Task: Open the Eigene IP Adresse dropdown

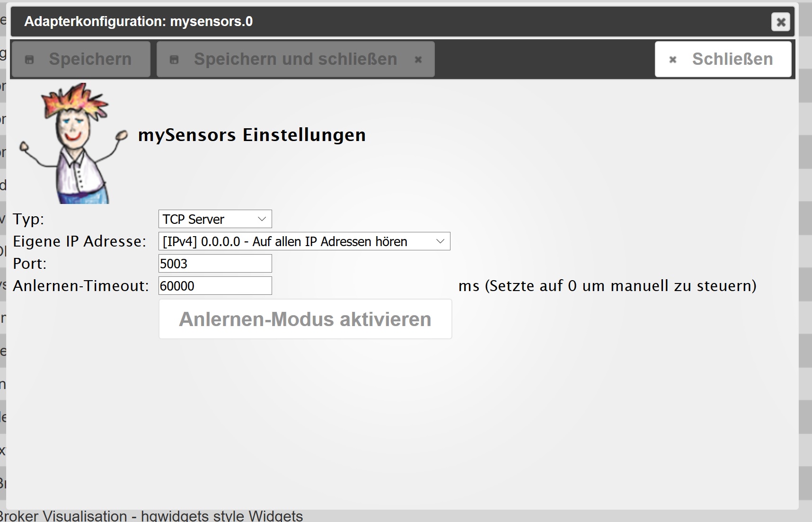Action: pos(293,241)
